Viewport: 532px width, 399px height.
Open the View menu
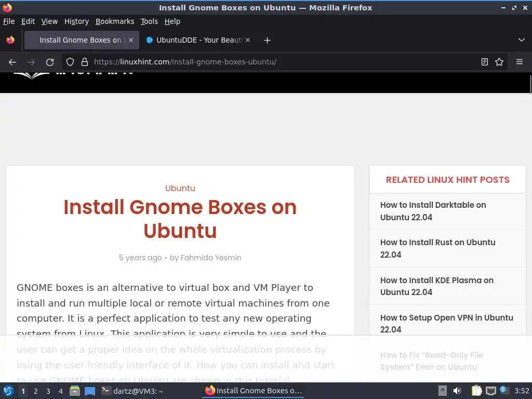coord(49,21)
